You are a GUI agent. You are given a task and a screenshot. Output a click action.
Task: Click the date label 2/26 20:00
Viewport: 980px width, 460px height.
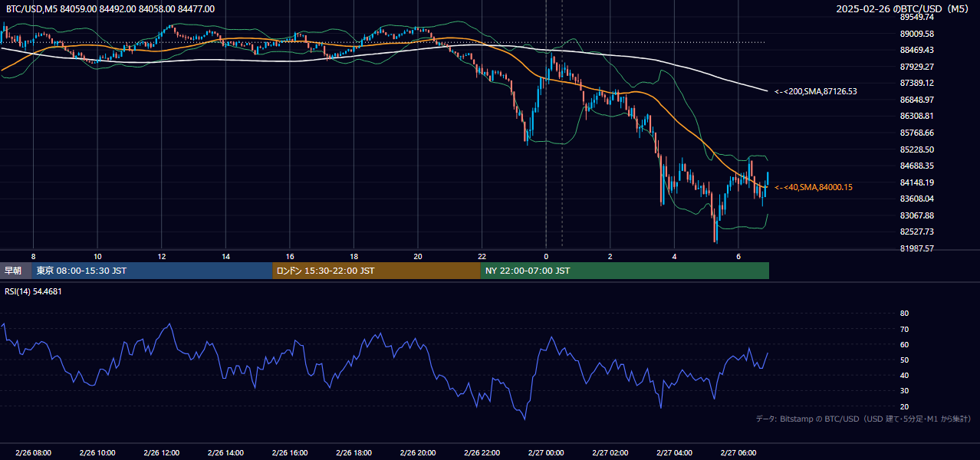(417, 453)
